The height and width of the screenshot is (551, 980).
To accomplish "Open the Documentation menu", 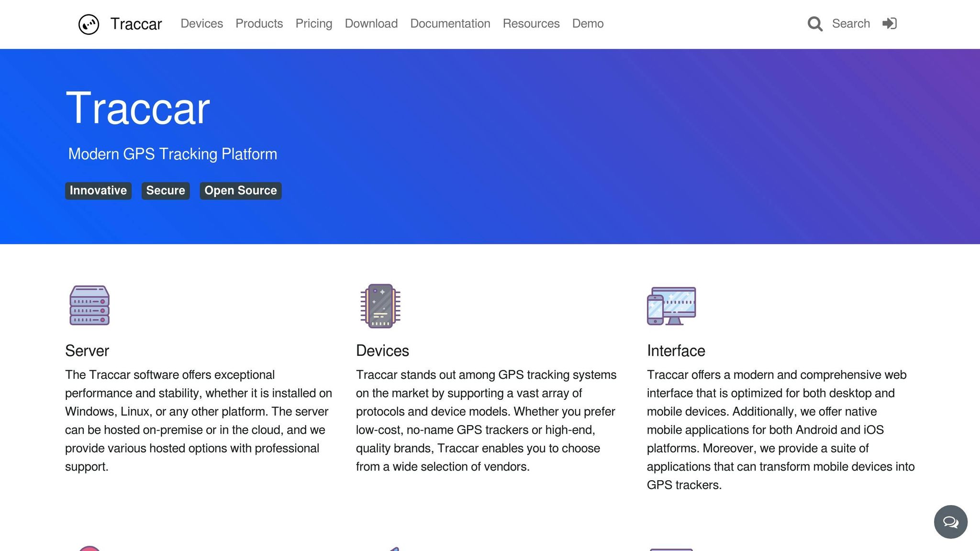I will pyautogui.click(x=450, y=23).
